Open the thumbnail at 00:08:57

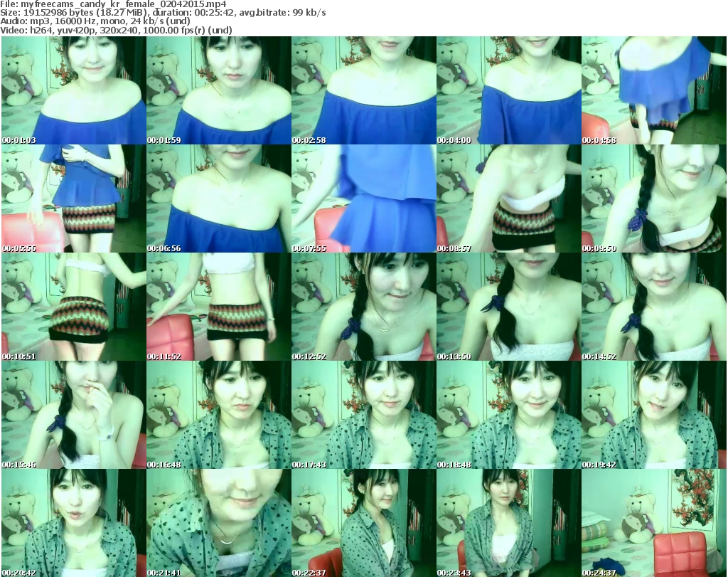[x=509, y=198]
